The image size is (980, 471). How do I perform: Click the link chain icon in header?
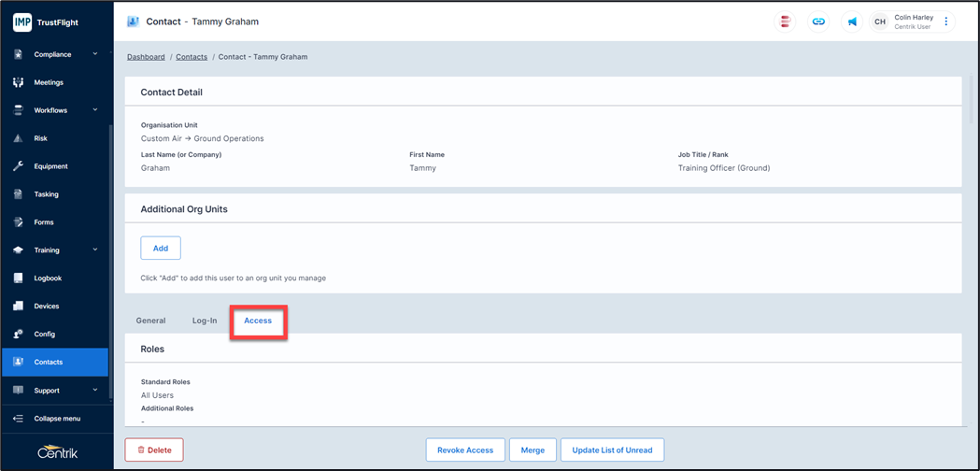(818, 21)
